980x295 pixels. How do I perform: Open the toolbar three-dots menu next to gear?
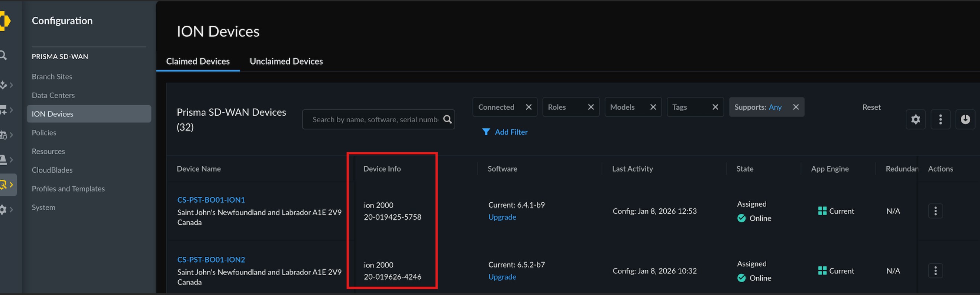(x=940, y=119)
